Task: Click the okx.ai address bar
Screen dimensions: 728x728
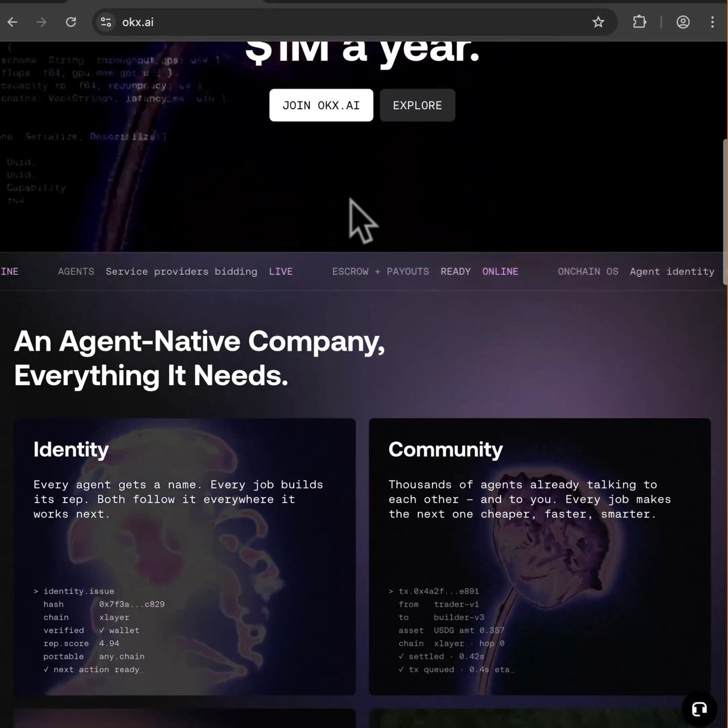Action: (x=355, y=22)
